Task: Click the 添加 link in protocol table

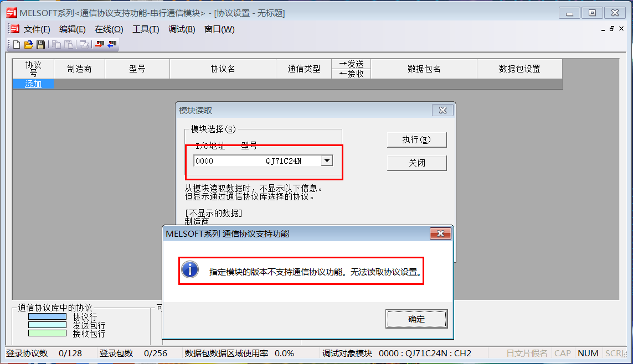Action: 33,84
